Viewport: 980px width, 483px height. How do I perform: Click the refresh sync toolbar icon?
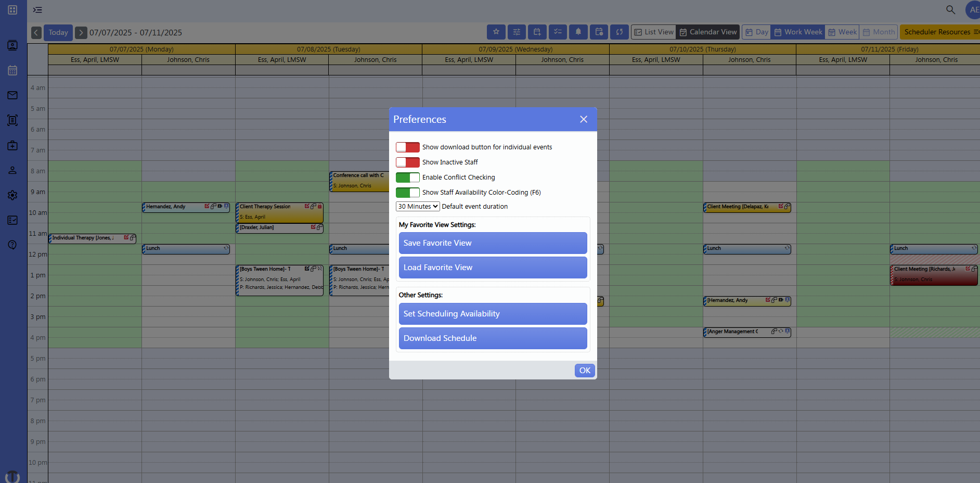click(x=620, y=32)
